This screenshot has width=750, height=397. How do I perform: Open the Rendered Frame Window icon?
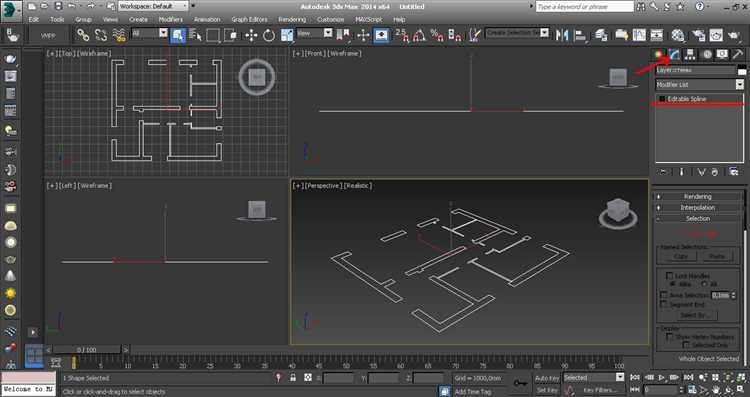pyautogui.click(x=716, y=35)
